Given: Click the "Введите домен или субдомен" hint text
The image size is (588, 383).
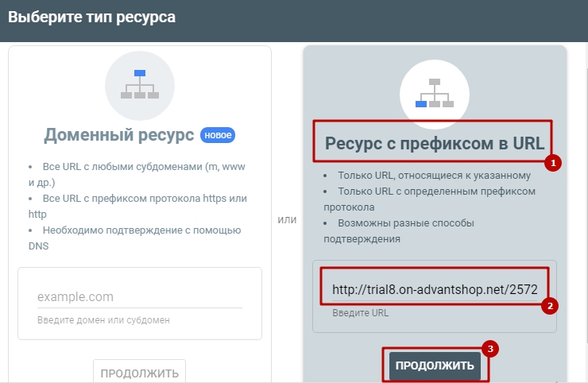Looking at the screenshot, I should [x=103, y=320].
